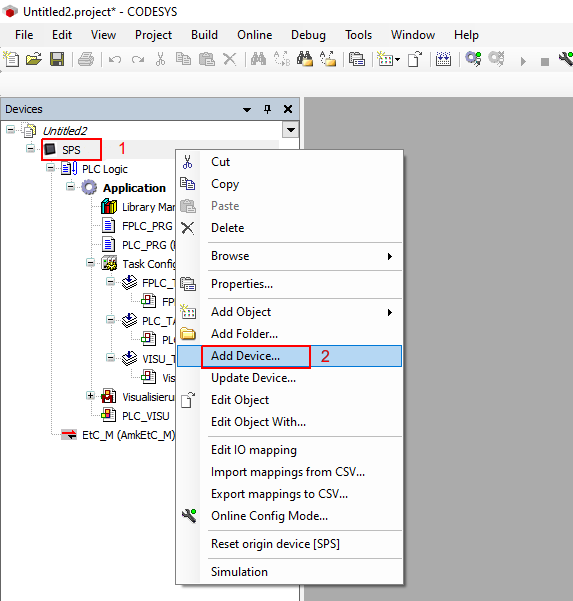Viewport: 573px width, 601px height.
Task: Select the SPS device in tree
Action: (71, 150)
